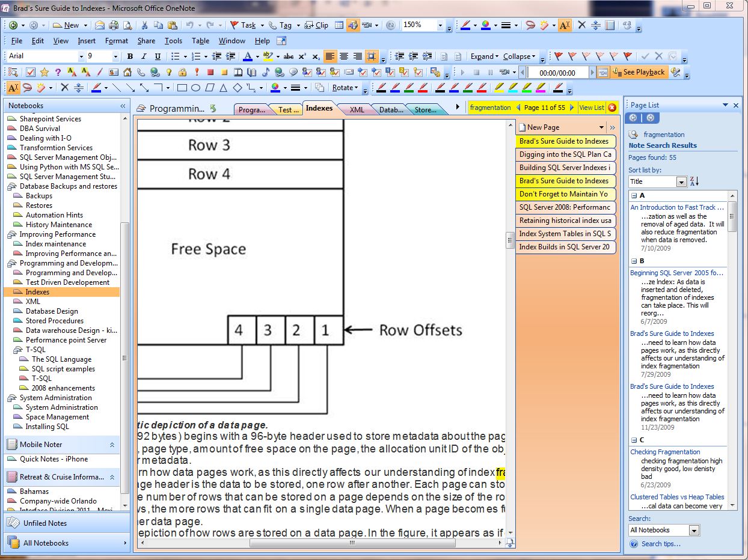Select the Rectangle drawing tool
The width and height of the screenshot is (748, 560).
click(182, 88)
